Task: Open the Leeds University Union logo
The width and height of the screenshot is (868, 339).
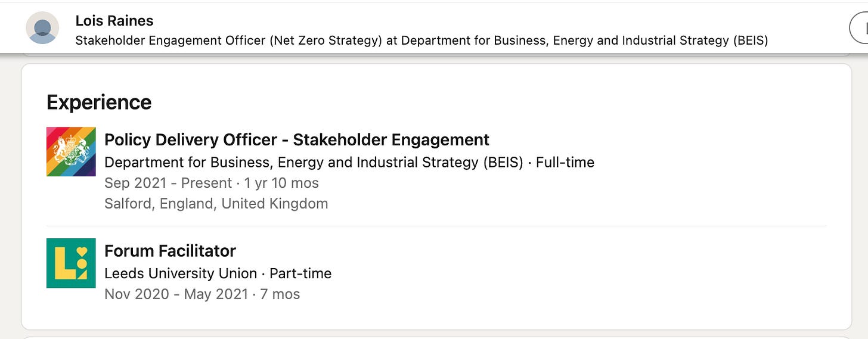Action: tap(71, 263)
